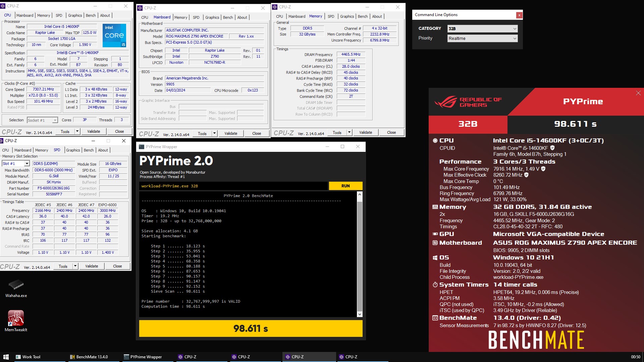This screenshot has width=644, height=362.
Task: Click the ROG Republic of Gamers logo
Action: (468, 102)
